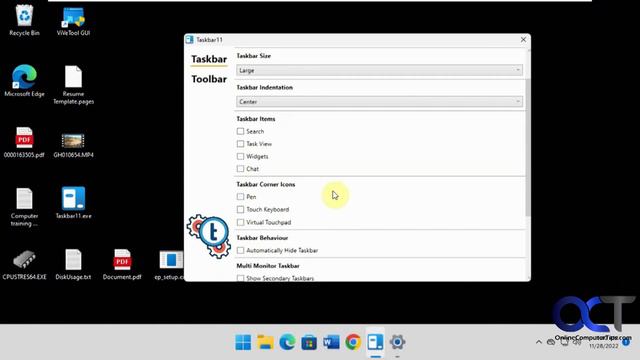Open the Taskbar Size dropdown
Viewport: 640px width, 360px height.
380,70
